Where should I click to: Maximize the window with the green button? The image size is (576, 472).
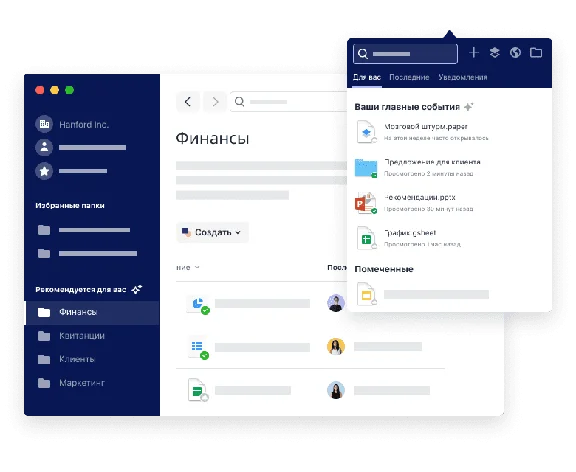[x=69, y=90]
